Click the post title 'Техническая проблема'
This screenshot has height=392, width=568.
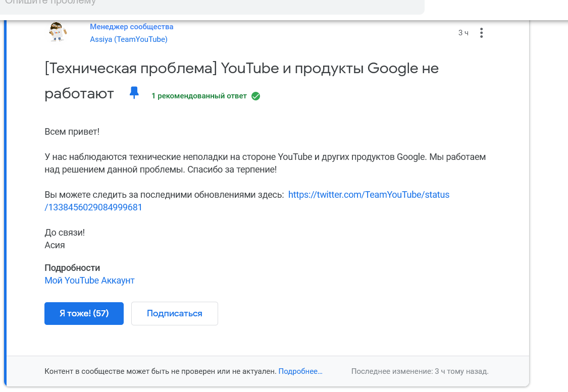[130, 69]
